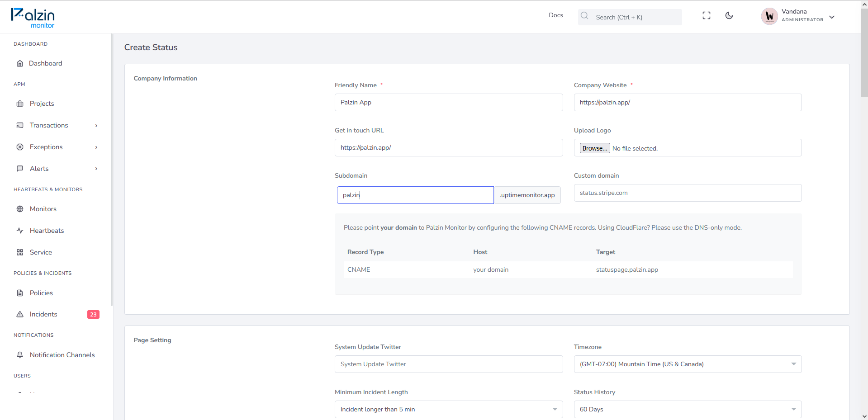Click the Monitors globe icon

click(x=20, y=209)
